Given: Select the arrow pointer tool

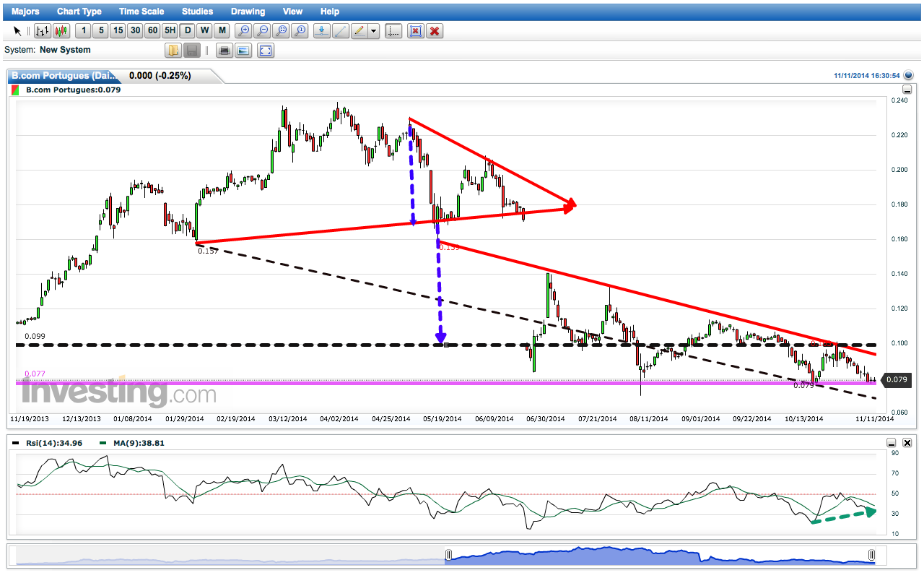Looking at the screenshot, I should (17, 31).
